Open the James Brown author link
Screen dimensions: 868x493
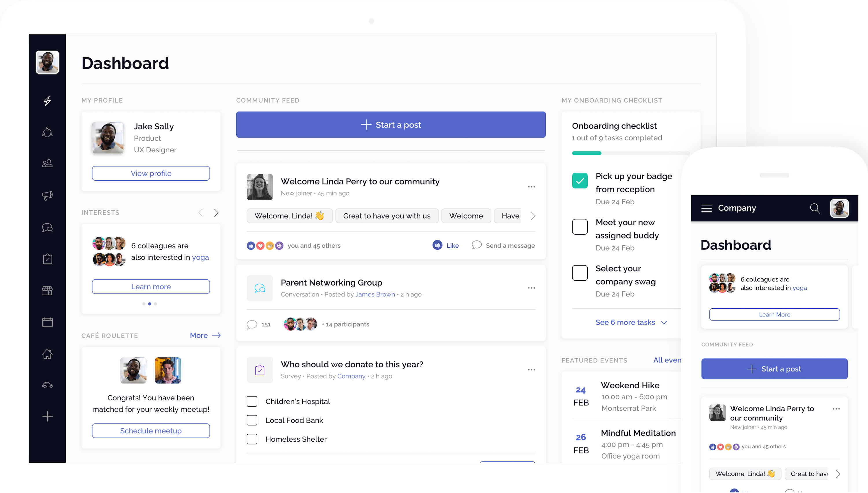tap(375, 294)
